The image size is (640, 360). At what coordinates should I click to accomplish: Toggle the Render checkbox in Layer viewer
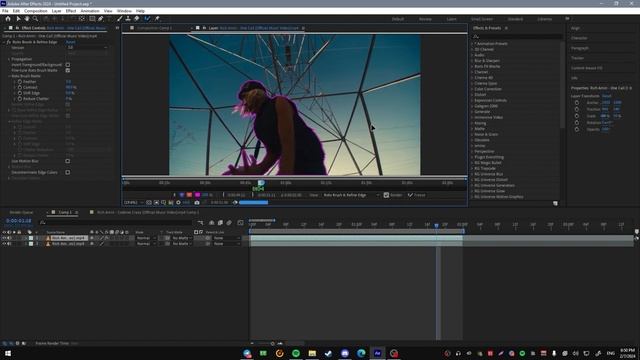tap(386, 195)
